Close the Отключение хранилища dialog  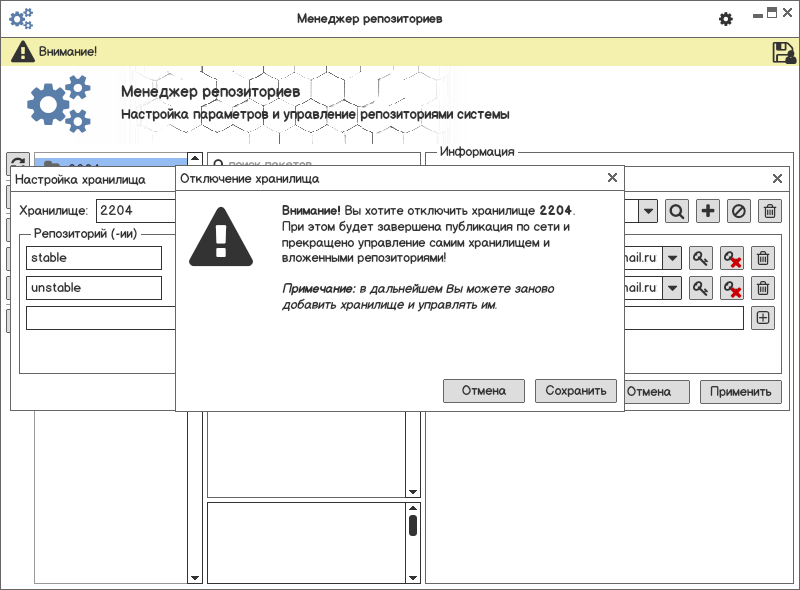[x=612, y=178]
